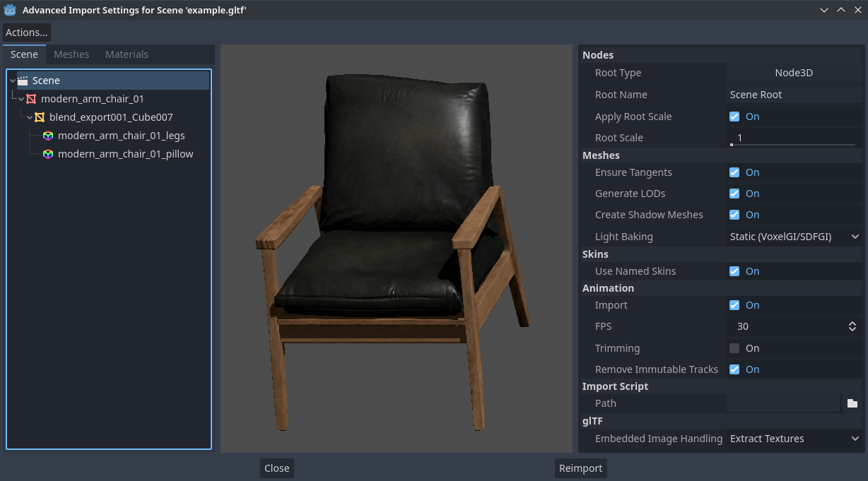
Task: Switch to the Materials tab
Action: (127, 54)
